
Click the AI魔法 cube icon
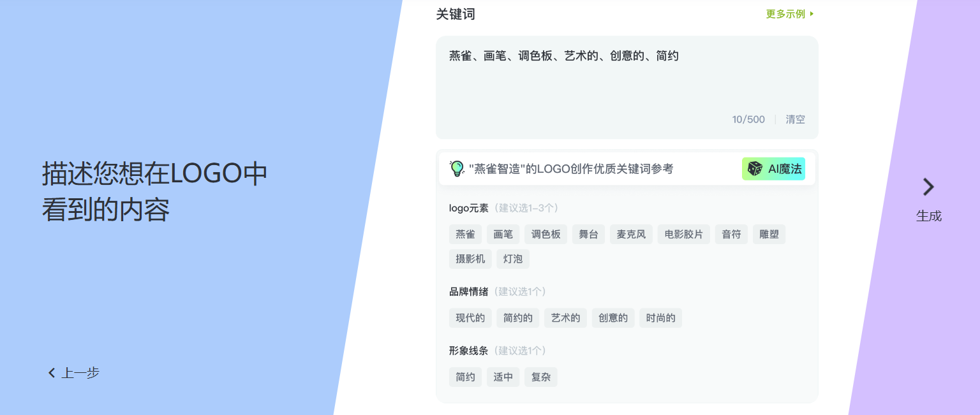pos(755,168)
